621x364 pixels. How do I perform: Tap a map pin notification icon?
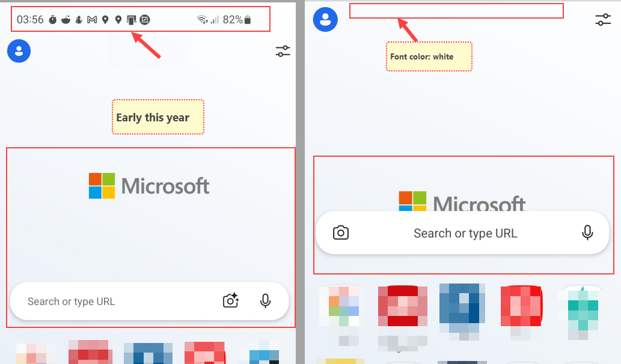105,19
